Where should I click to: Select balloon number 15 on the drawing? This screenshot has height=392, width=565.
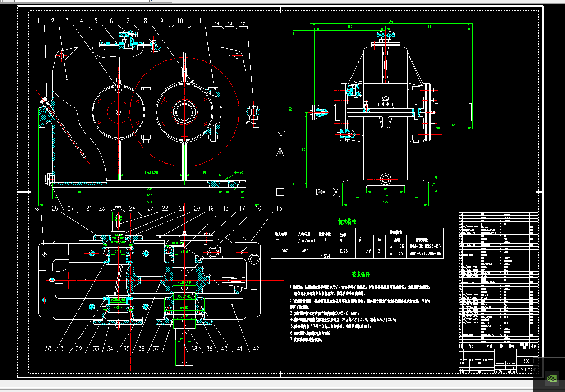279,208
